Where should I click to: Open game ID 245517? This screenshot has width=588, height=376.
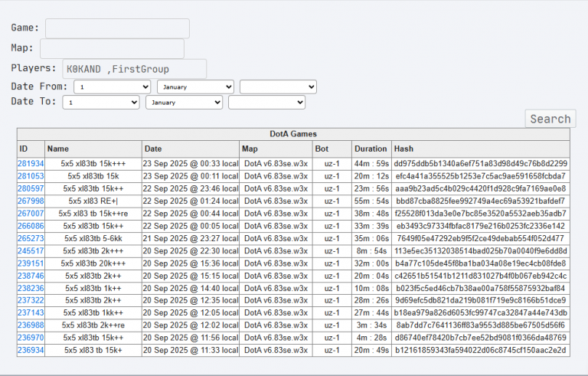tap(31, 250)
